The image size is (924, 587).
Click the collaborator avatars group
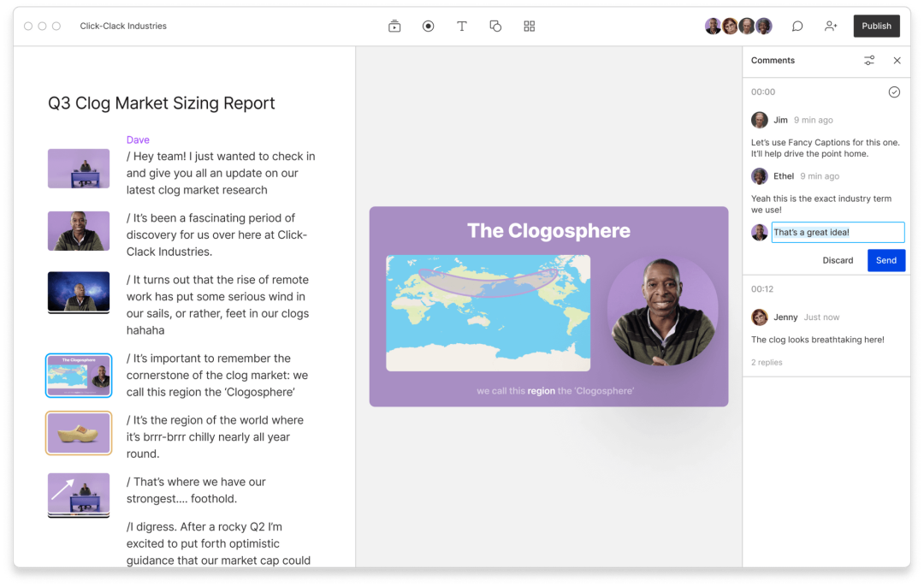tap(738, 26)
